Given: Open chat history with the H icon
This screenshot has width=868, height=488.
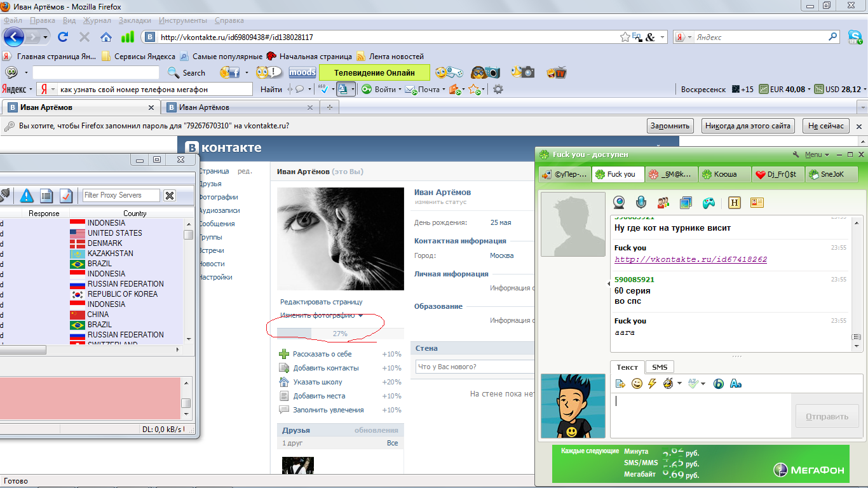Looking at the screenshot, I should [735, 203].
